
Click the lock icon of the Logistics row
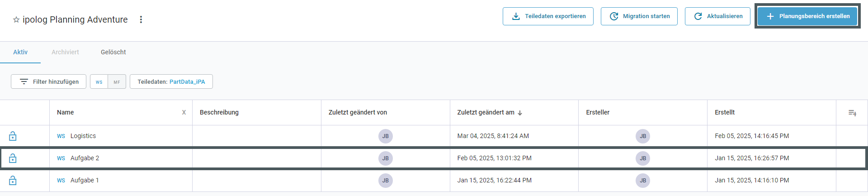[13, 136]
